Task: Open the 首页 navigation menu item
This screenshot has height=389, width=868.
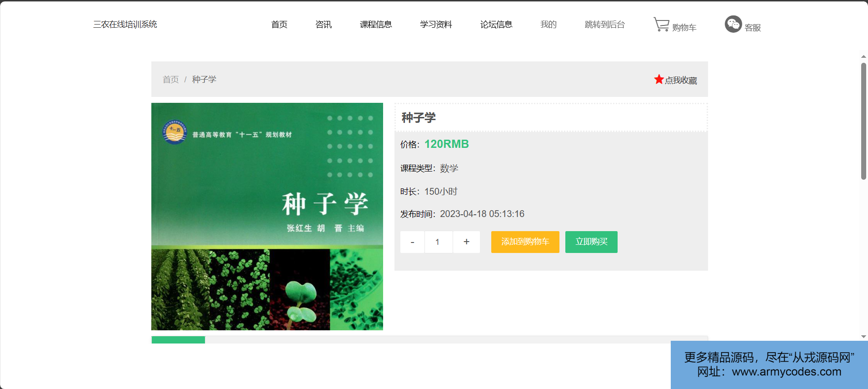Action: (x=279, y=25)
